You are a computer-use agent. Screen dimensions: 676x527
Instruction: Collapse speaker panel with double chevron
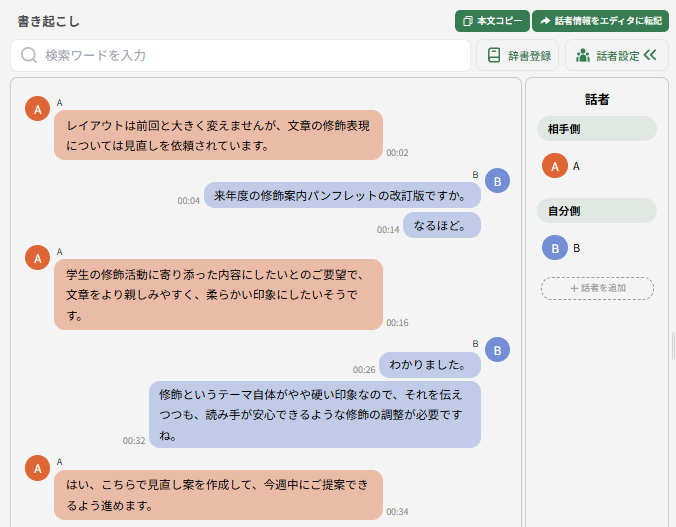(x=650, y=55)
